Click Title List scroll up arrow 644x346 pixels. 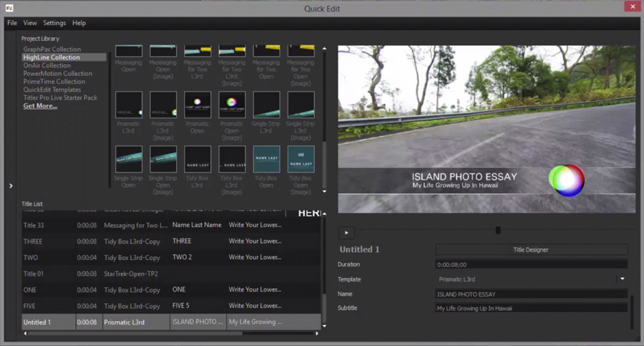pyautogui.click(x=324, y=213)
